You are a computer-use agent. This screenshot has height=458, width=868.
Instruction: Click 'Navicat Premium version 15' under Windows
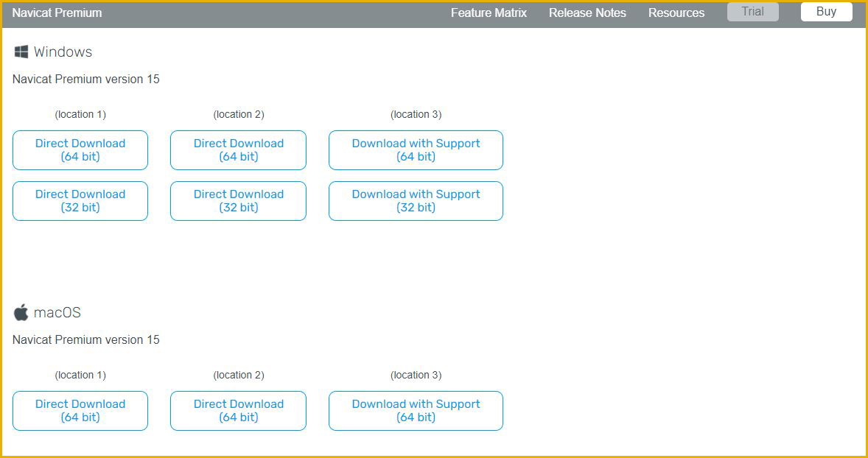tap(85, 79)
